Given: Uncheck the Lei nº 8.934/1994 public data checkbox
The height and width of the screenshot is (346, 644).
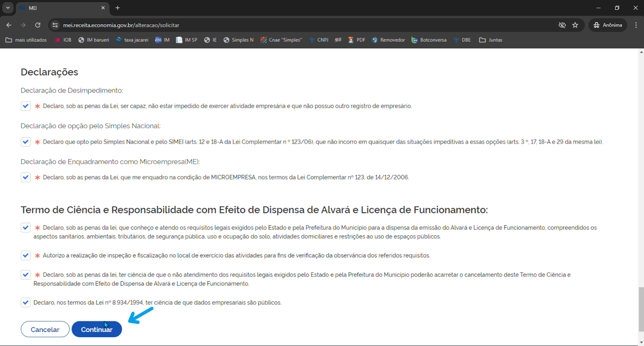Looking at the screenshot, I should point(26,302).
